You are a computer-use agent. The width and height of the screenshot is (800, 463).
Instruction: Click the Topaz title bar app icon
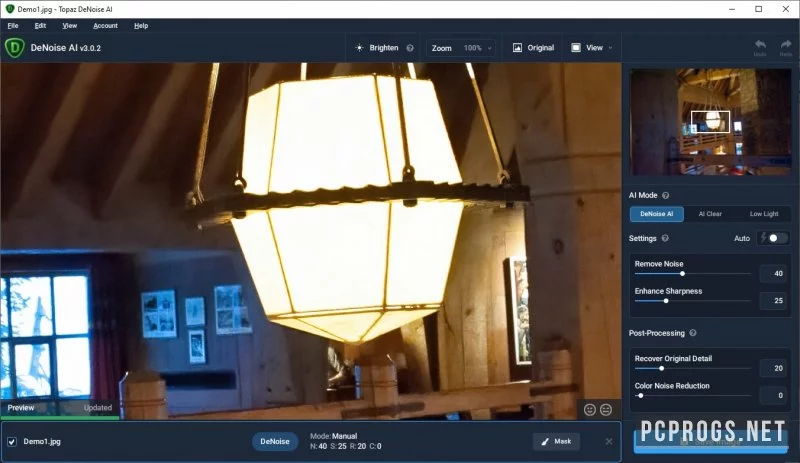point(9,9)
